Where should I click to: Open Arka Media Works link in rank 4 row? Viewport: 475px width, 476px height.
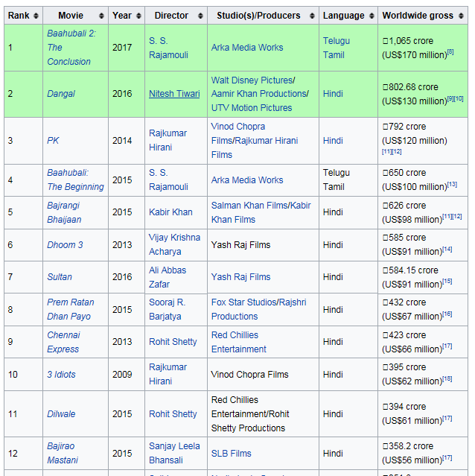247,180
